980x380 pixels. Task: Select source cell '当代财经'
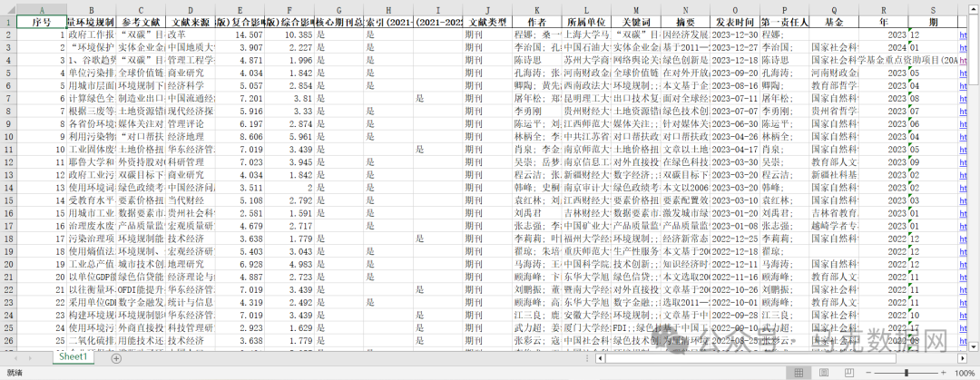tap(191, 200)
